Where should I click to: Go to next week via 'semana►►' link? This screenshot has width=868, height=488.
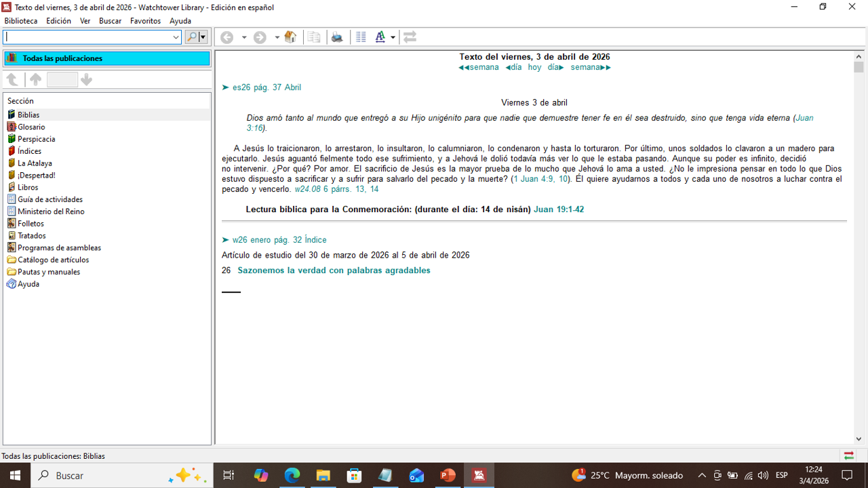tap(591, 68)
